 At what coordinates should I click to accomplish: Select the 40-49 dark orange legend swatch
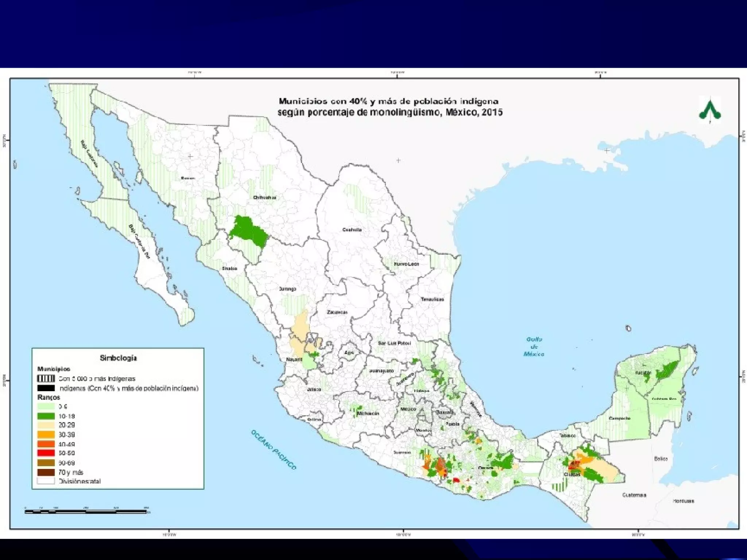[x=46, y=444]
